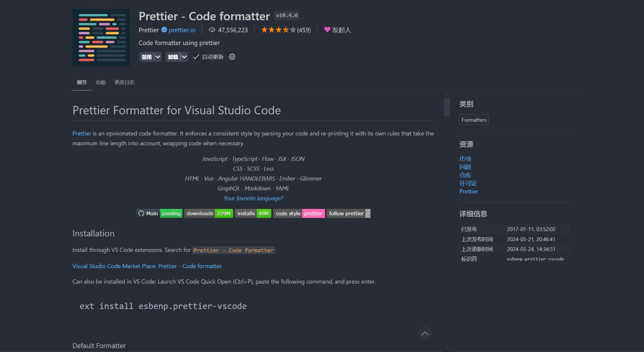Expand the 卸载 dropdown arrow
Viewport: 644px width, 352px height.
tap(184, 57)
